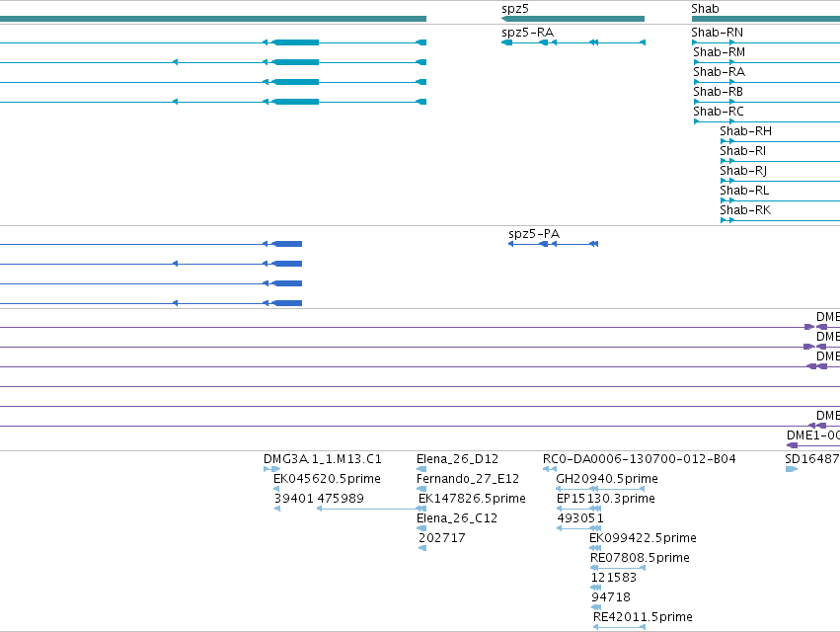Select the Shab gene label
840x632 pixels.
pyautogui.click(x=705, y=9)
